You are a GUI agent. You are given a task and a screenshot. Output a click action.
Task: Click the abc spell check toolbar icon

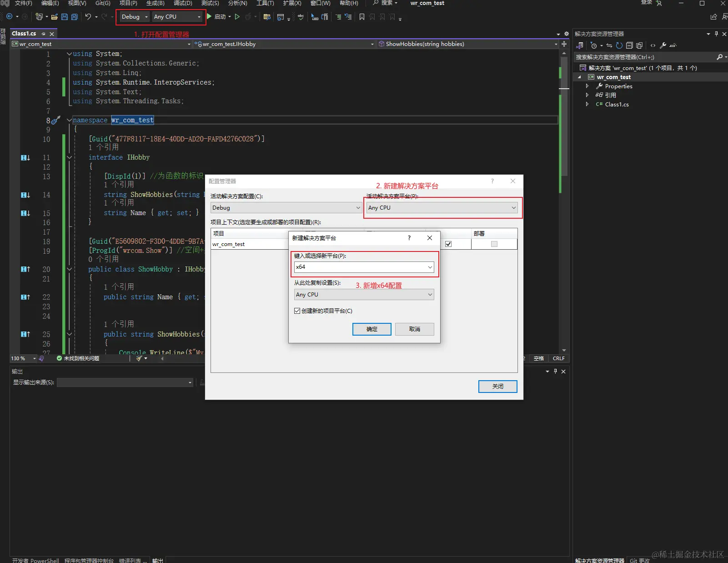[x=301, y=17]
